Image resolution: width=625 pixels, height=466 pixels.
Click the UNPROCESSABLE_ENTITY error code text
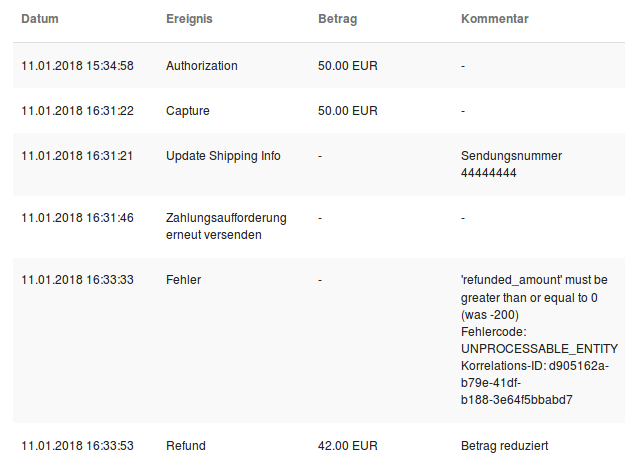pyautogui.click(x=539, y=349)
